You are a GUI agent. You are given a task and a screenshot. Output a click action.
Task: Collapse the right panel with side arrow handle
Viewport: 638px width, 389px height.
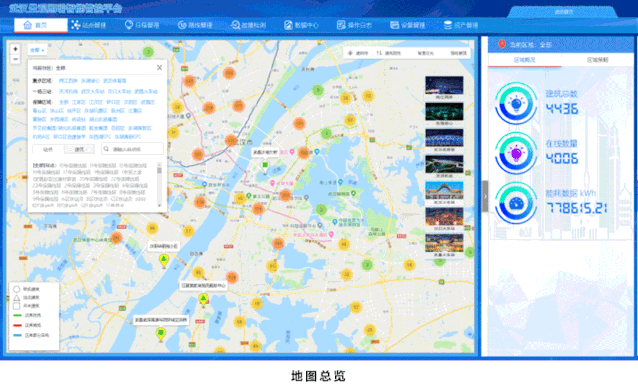point(485,196)
